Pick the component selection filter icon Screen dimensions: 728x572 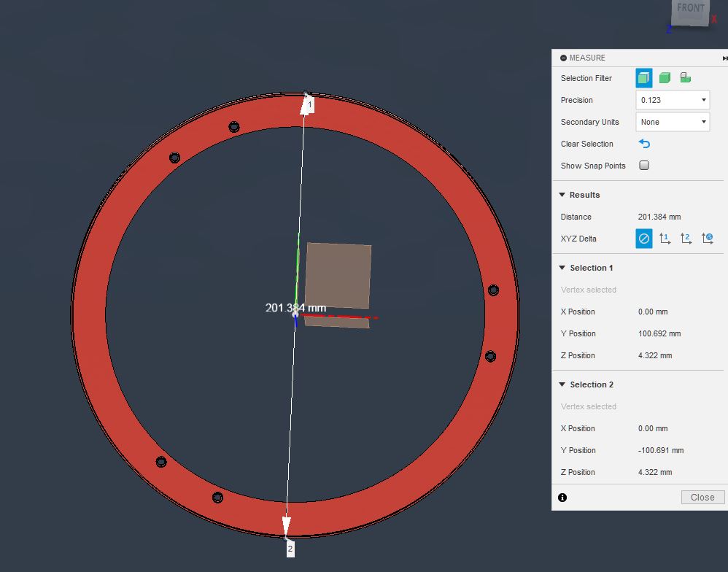click(x=685, y=78)
